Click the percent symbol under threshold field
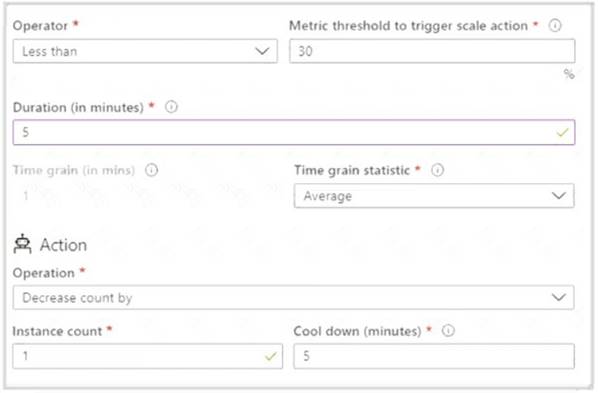Viewport: 598px width, 393px height. tap(569, 74)
